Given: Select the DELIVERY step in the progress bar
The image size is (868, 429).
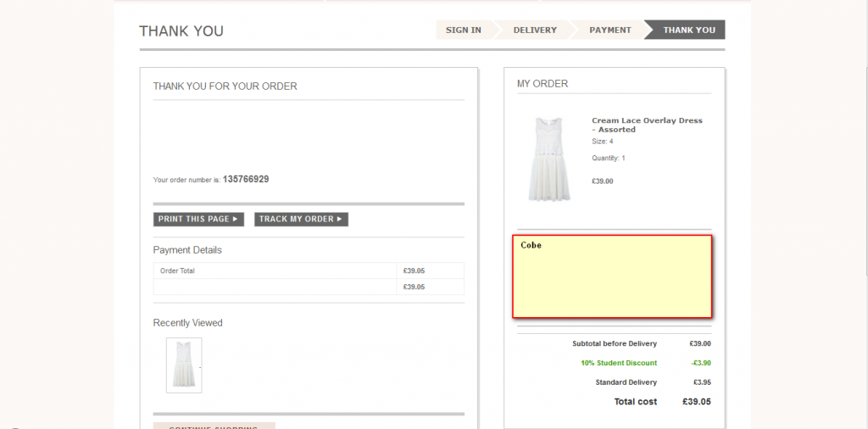Looking at the screenshot, I should [x=535, y=31].
